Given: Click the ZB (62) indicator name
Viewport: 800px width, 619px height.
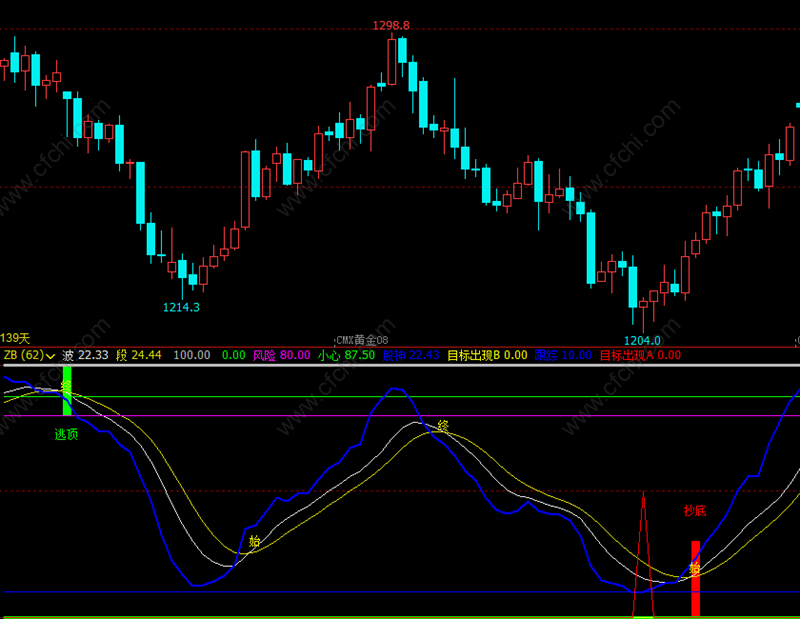Looking at the screenshot, I should pyautogui.click(x=24, y=355).
